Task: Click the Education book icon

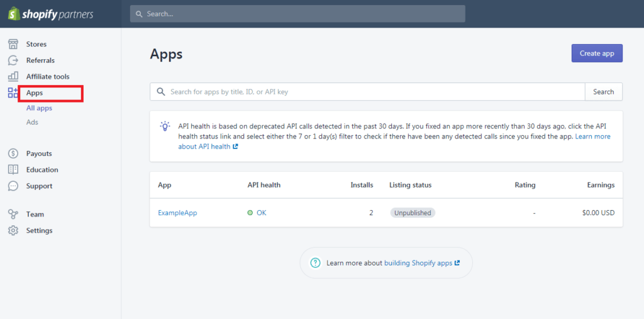Action: click(13, 170)
